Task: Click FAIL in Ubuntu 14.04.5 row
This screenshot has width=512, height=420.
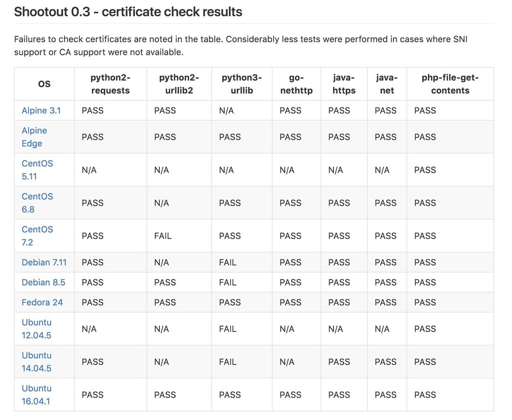Action: [x=228, y=362]
